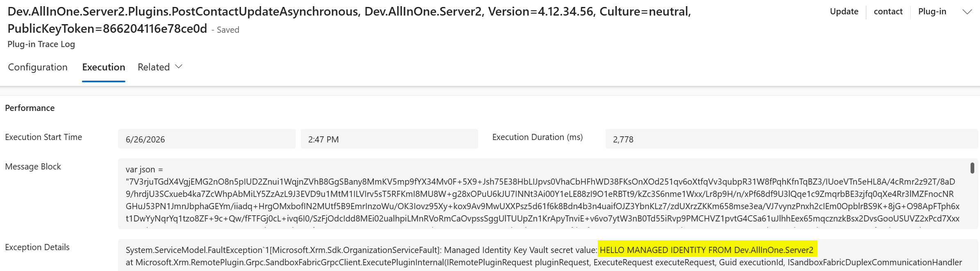Screen dimensions: 980x271
Task: Click the highlighted HELLO MANAGED IDENTITY text
Action: coord(707,250)
